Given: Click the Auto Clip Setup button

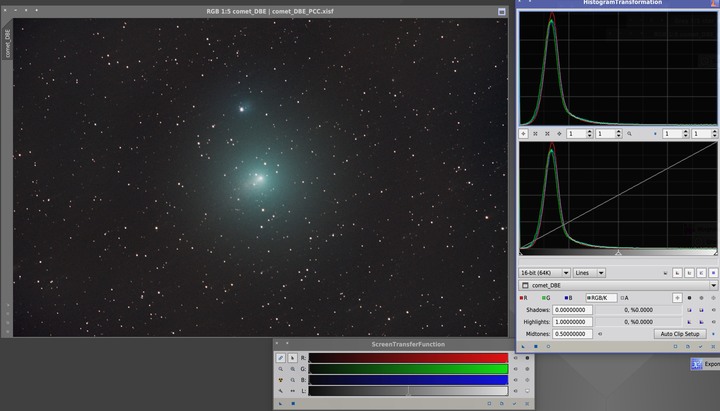Looking at the screenshot, I should (679, 334).
